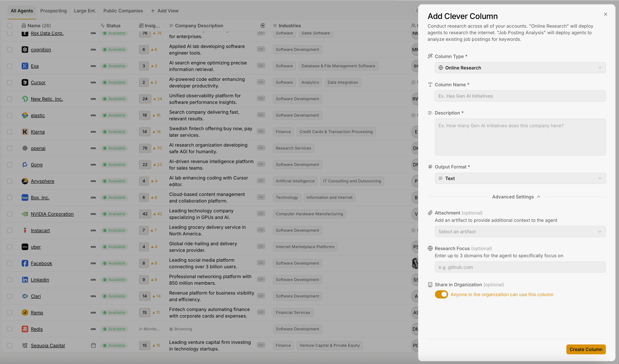
Task: Click the link icon in the Klarna row
Action: click(x=261, y=131)
